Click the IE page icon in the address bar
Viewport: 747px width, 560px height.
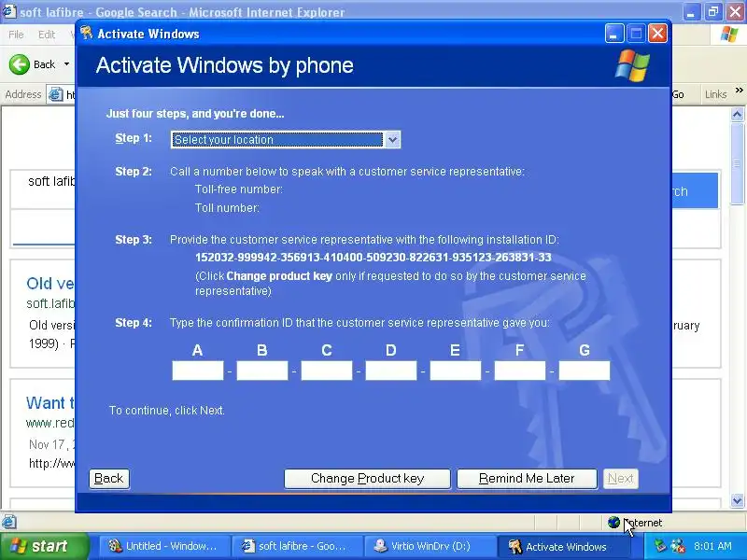[55, 95]
